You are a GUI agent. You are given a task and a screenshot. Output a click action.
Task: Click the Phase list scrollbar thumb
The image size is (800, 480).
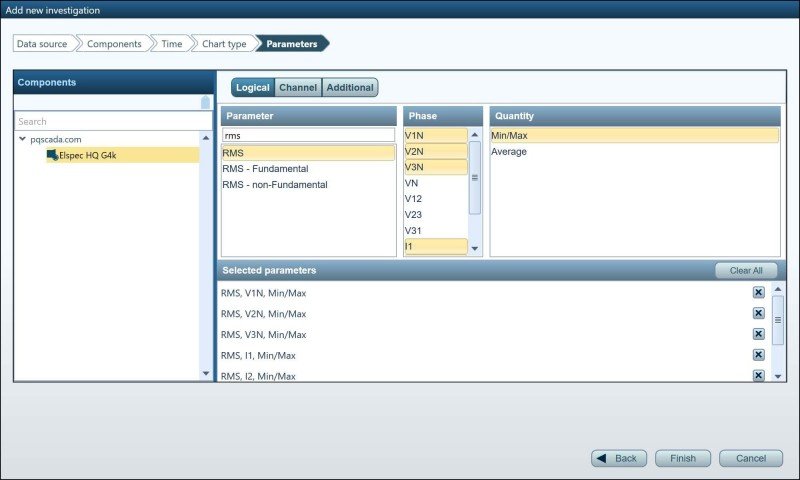[x=474, y=178]
